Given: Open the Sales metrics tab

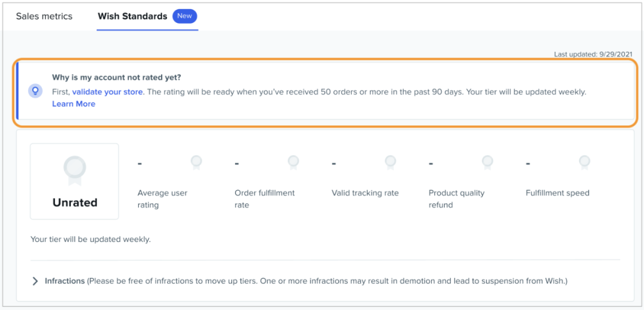Looking at the screenshot, I should point(44,16).
